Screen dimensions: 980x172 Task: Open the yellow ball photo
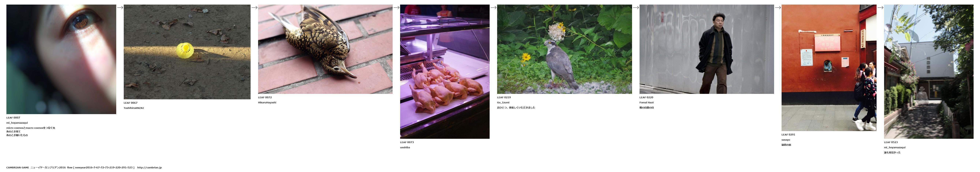(187, 52)
